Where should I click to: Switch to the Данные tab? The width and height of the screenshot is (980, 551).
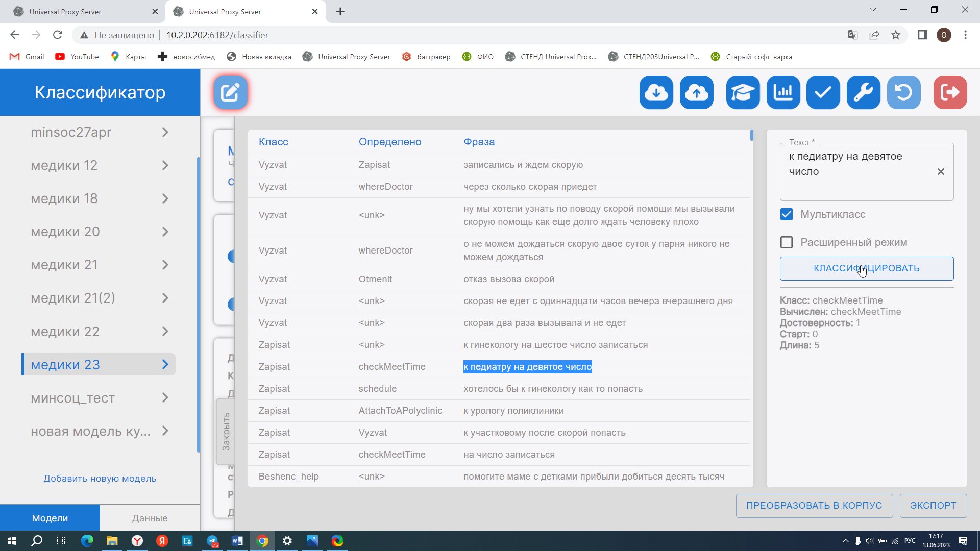coord(150,518)
